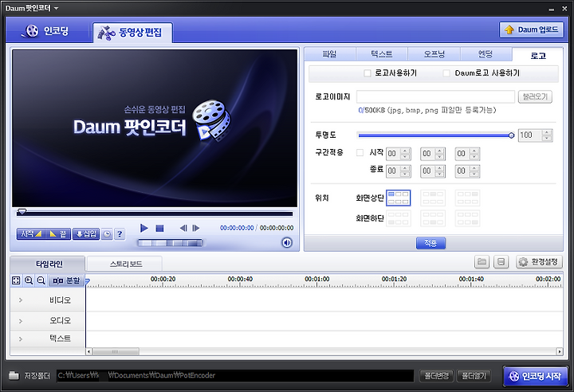574x392 pixels.
Task: Select the bottom-center logo position
Action: [433, 218]
